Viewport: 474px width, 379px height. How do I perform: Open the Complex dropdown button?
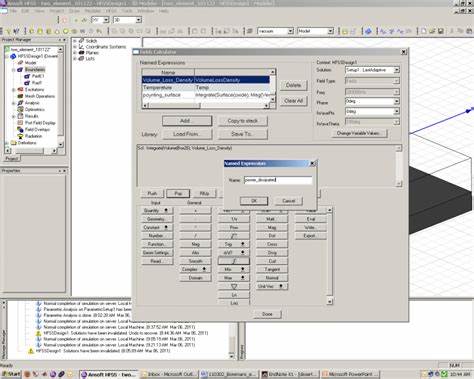click(x=196, y=269)
